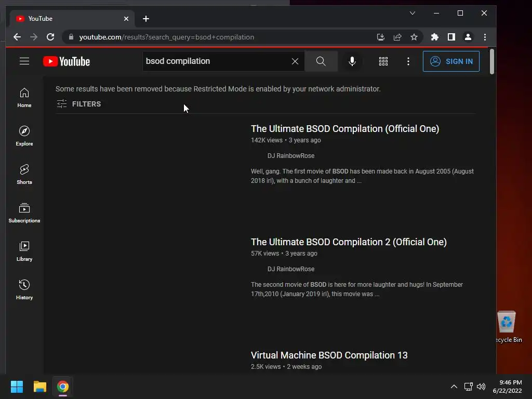Open The Ultimate BSOD Compilation (Official One)

tap(345, 129)
